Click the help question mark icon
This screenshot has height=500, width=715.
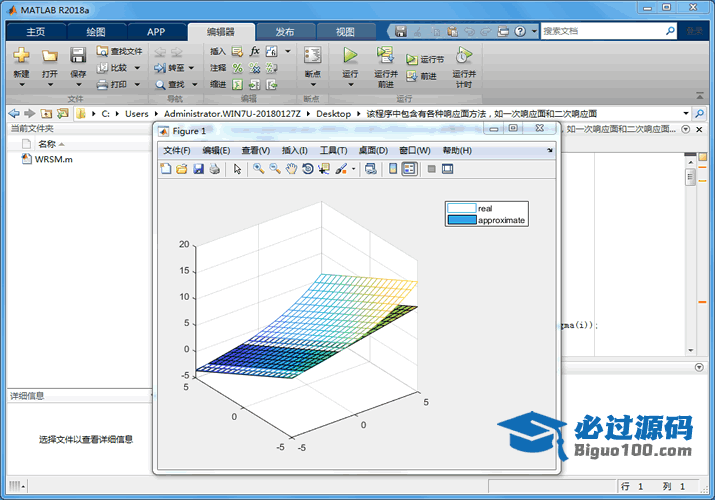tap(520, 31)
